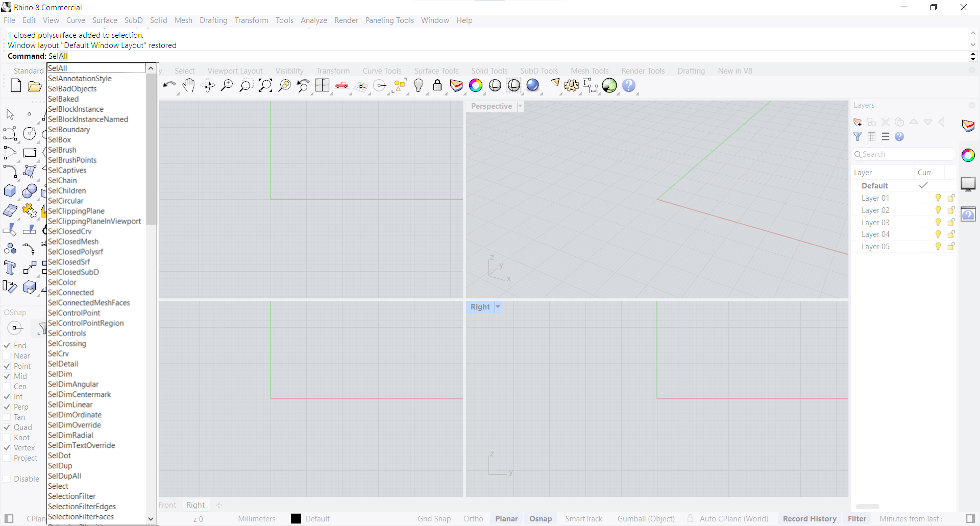This screenshot has width=980, height=526.
Task: Switch to the Surface Tools toolbar tab
Action: pos(436,71)
